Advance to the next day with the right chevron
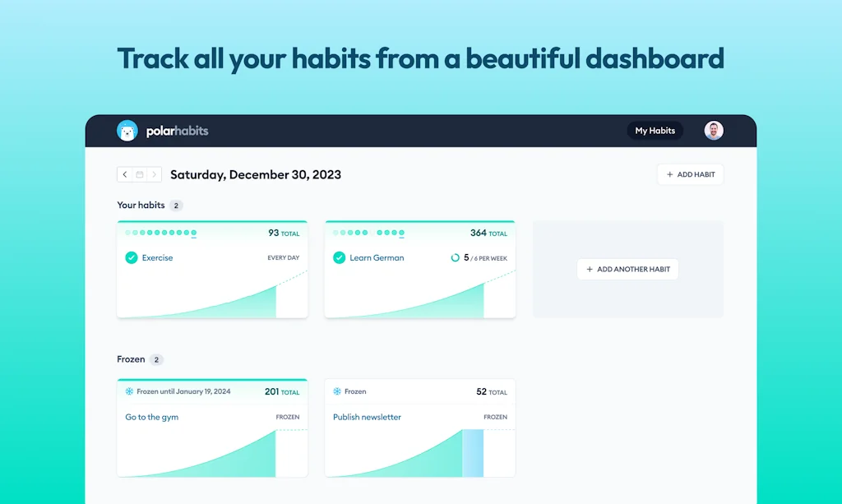Viewport: 842px width, 504px height. pyautogui.click(x=153, y=174)
